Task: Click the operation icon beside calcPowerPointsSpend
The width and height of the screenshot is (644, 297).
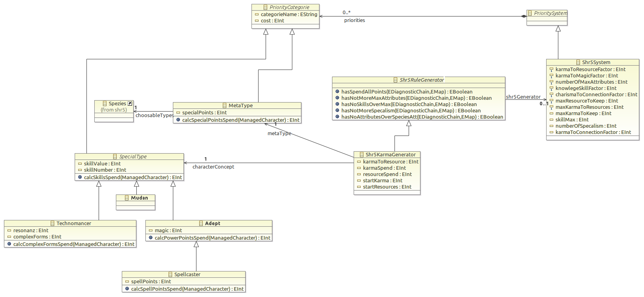Action: (x=151, y=238)
